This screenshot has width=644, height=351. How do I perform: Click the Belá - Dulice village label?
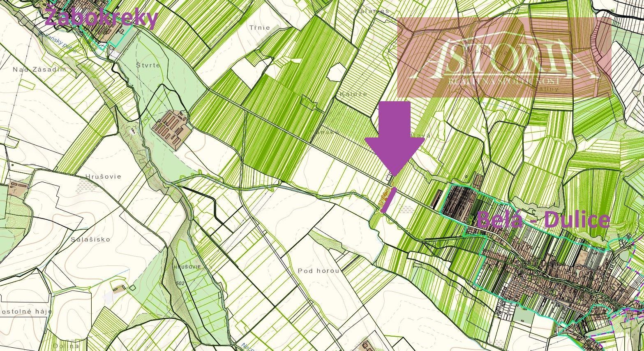pyautogui.click(x=543, y=220)
